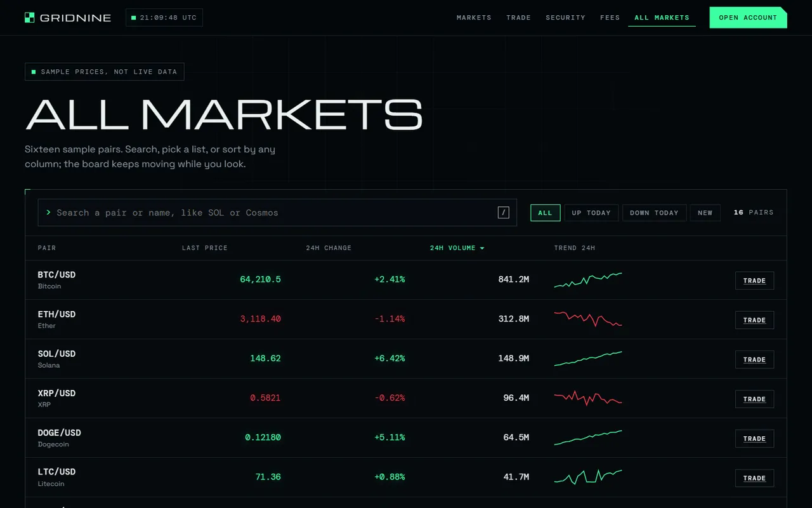Screen dimensions: 812x508
Task: Click the XRP last price 0.5821
Action: [265, 398]
